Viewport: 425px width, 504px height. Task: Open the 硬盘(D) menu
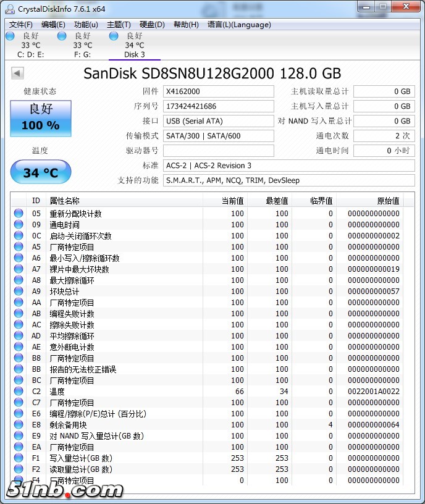pyautogui.click(x=152, y=25)
